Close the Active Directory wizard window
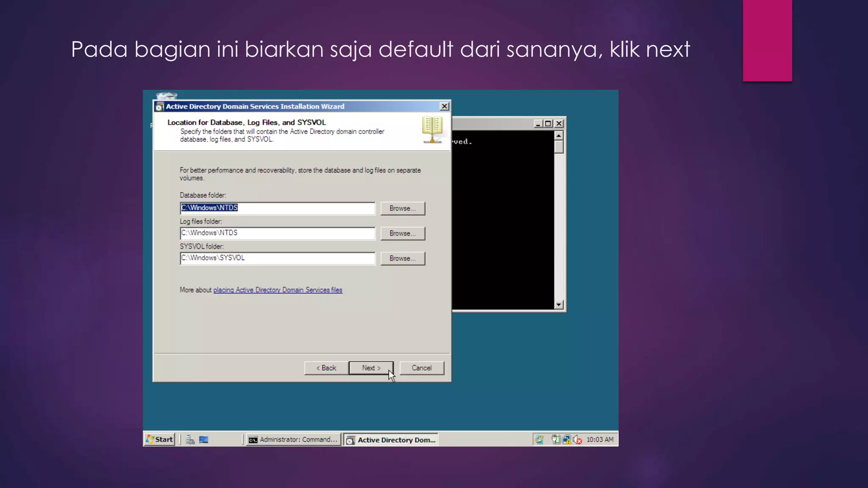The height and width of the screenshot is (488, 868). point(444,106)
